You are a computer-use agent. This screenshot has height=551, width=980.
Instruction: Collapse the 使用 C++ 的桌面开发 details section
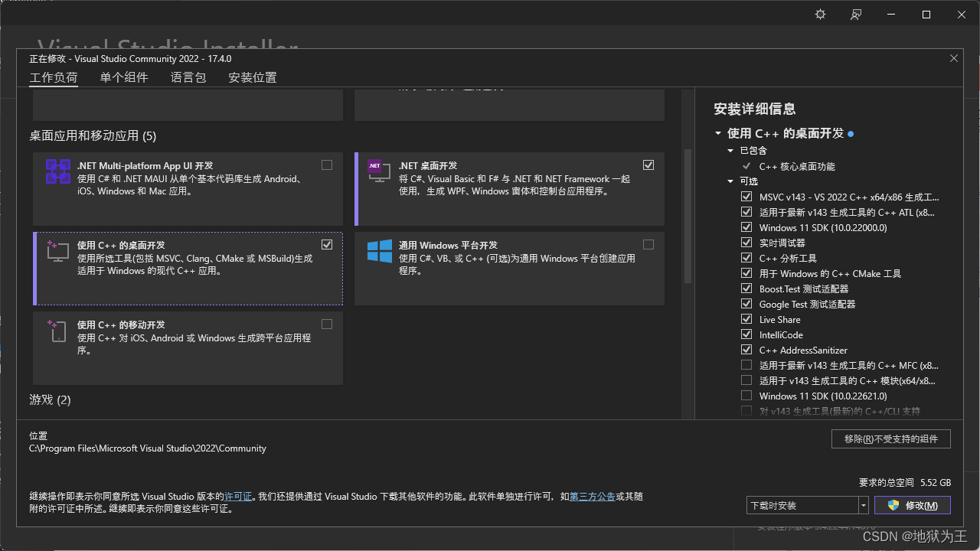(718, 133)
